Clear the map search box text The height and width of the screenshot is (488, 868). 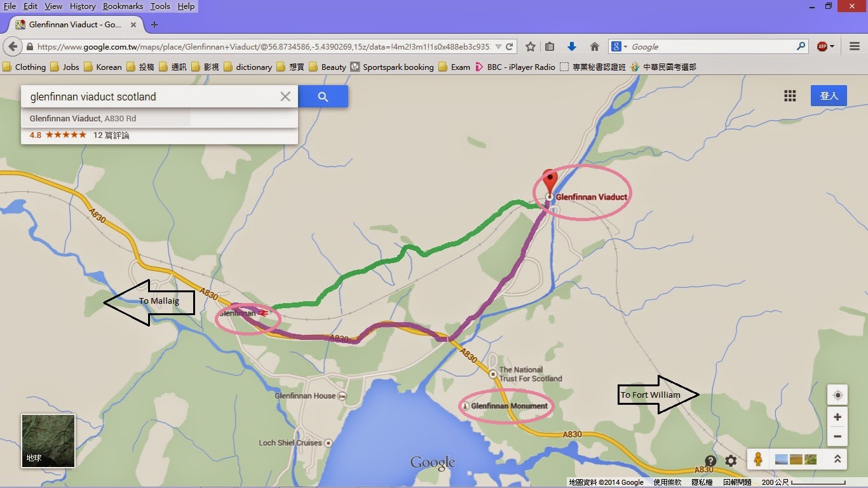285,97
